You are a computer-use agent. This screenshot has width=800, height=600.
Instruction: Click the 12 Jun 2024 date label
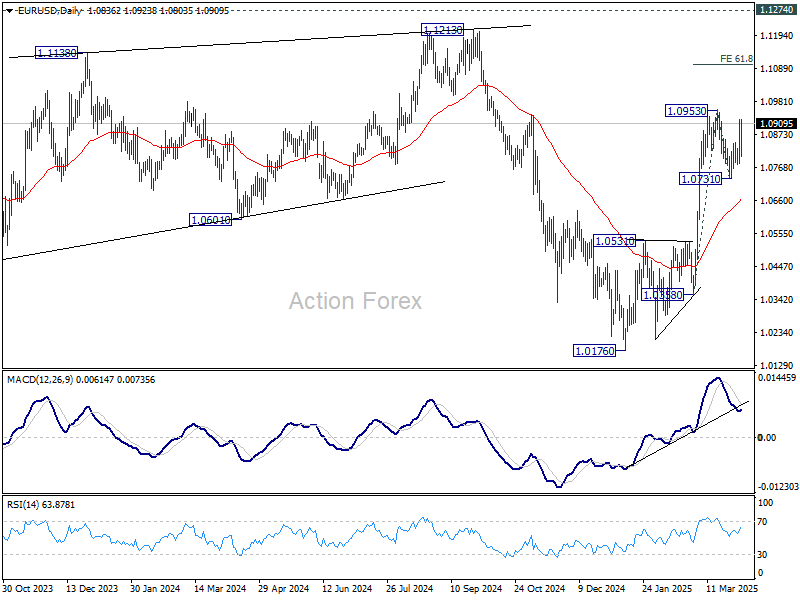tap(347, 588)
